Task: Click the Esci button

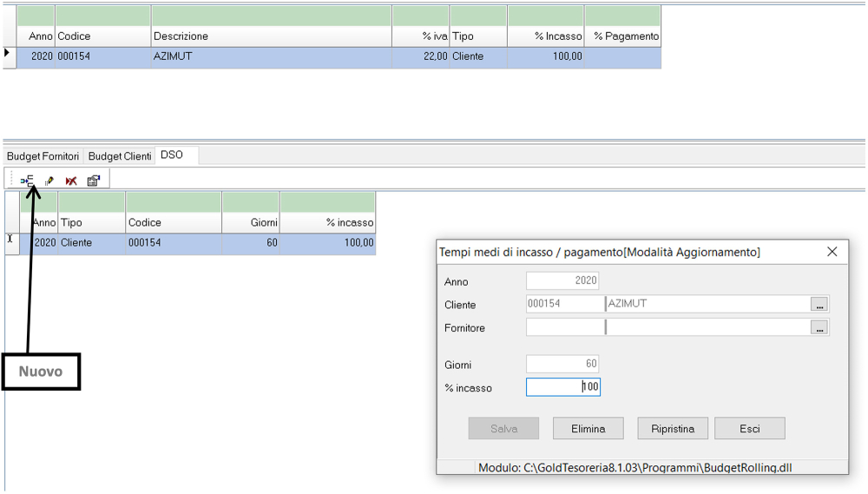Action: [x=750, y=429]
